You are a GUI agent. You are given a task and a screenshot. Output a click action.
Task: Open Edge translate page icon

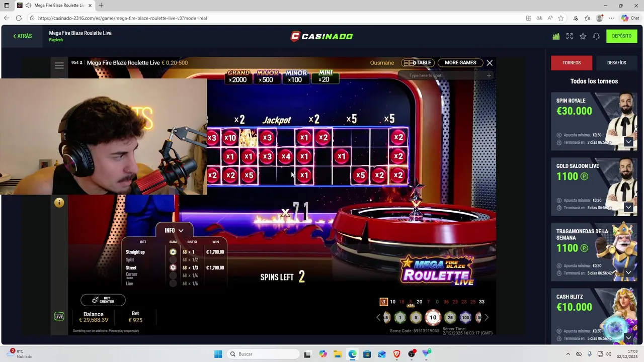539,18
